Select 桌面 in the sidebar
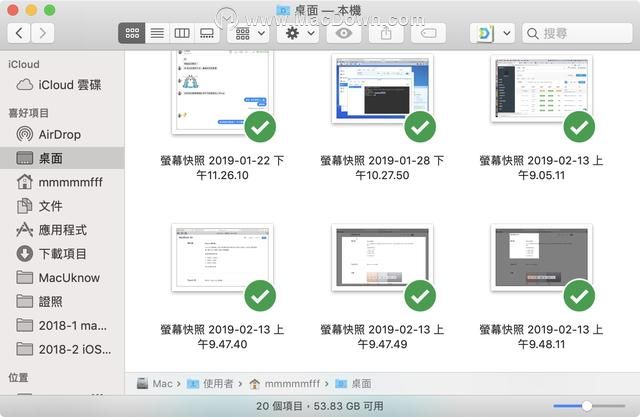 [62, 158]
